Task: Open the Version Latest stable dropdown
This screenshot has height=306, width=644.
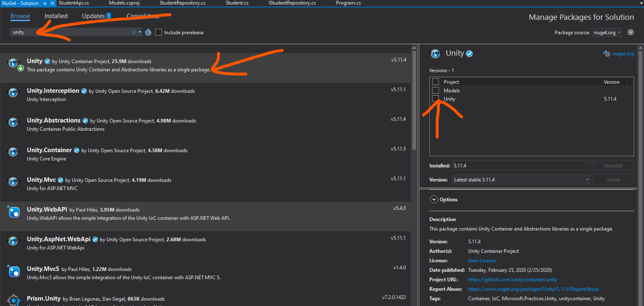Action: 521,180
